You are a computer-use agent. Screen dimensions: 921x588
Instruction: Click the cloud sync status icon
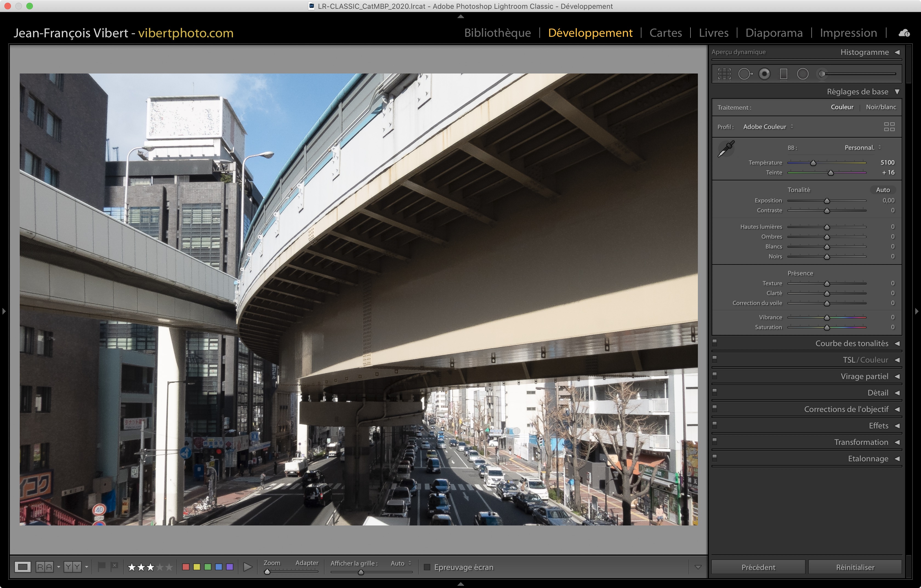pyautogui.click(x=904, y=33)
